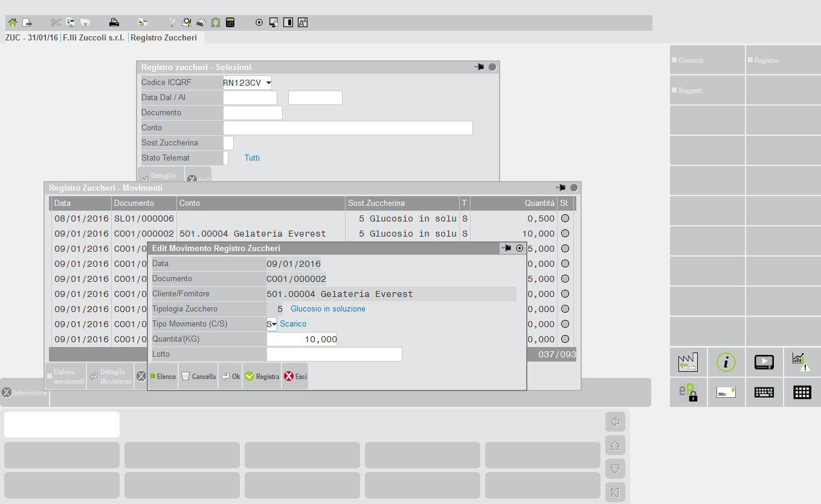Click the green omega symbol icon

(x=216, y=23)
